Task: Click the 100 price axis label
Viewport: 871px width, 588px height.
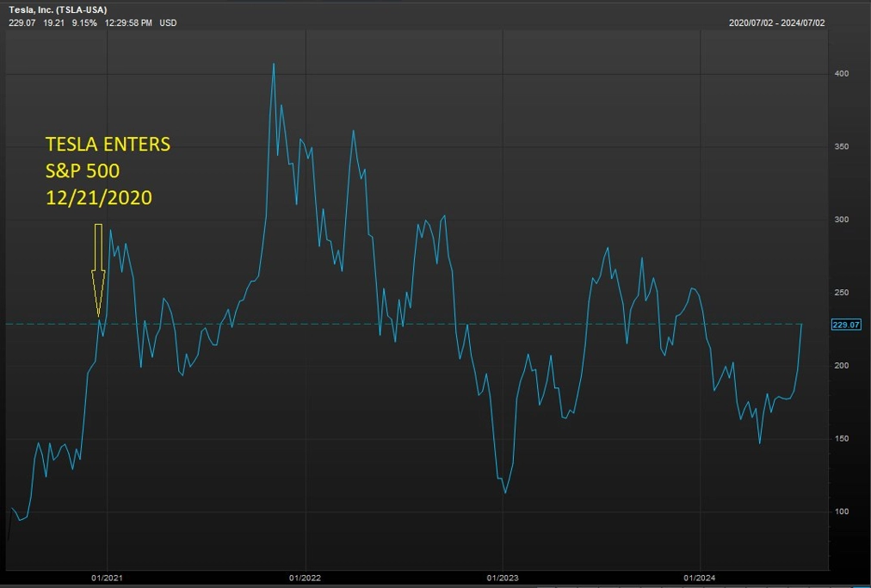Action: 842,511
